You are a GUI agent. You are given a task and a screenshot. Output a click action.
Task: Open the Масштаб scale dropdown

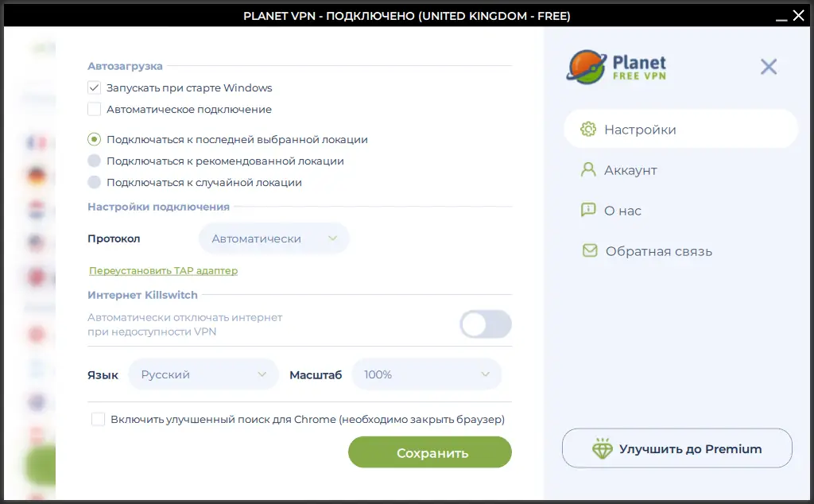click(427, 374)
